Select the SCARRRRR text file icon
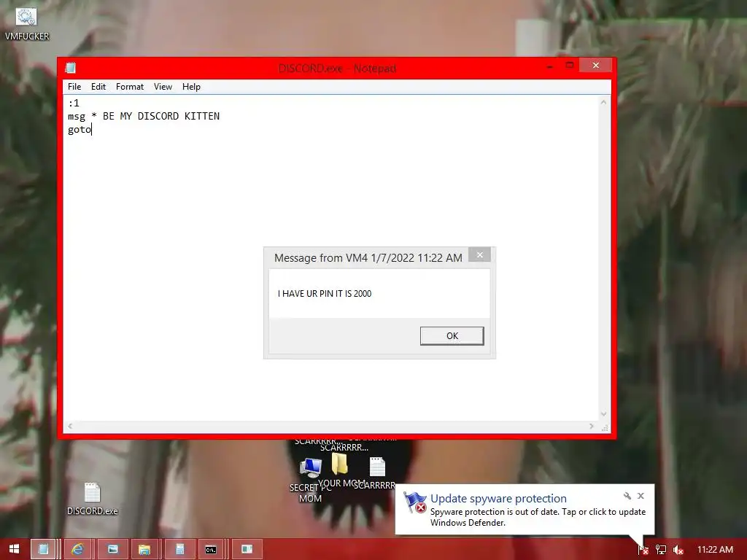747x560 pixels. pos(377,474)
